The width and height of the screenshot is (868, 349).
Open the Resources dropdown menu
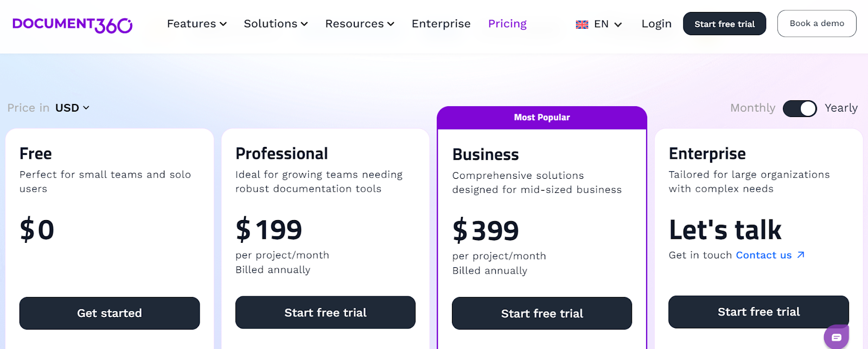(x=360, y=24)
